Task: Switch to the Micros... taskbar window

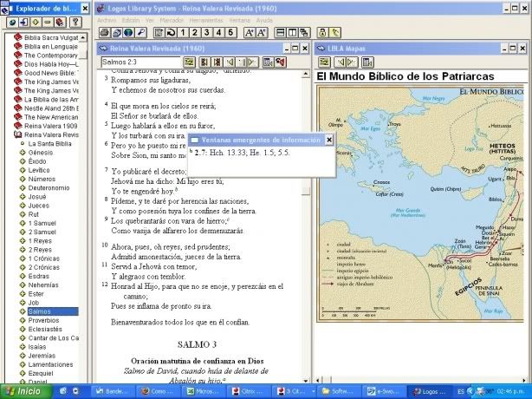Action: [202, 391]
